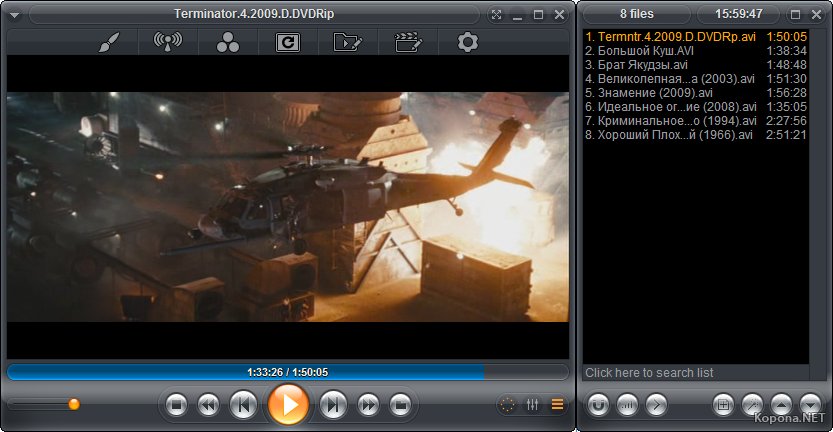
Task: Click the playlist horseshoe-shaped button
Action: [x=598, y=405]
